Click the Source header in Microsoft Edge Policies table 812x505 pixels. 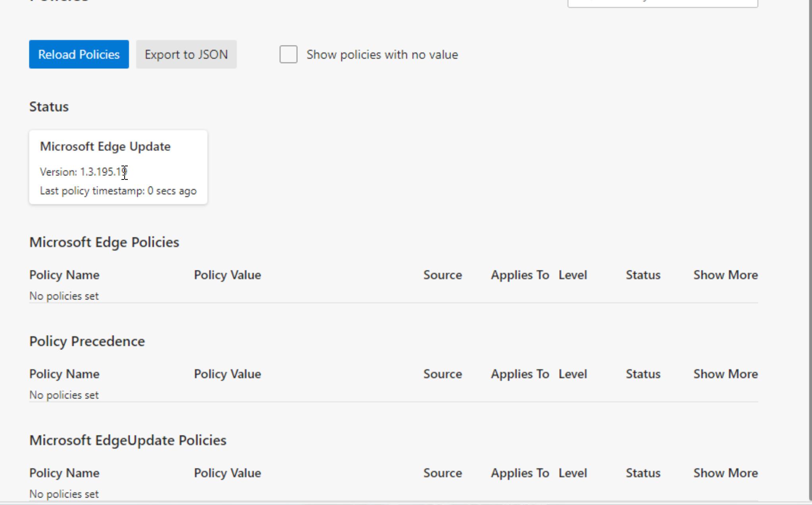[x=443, y=275]
